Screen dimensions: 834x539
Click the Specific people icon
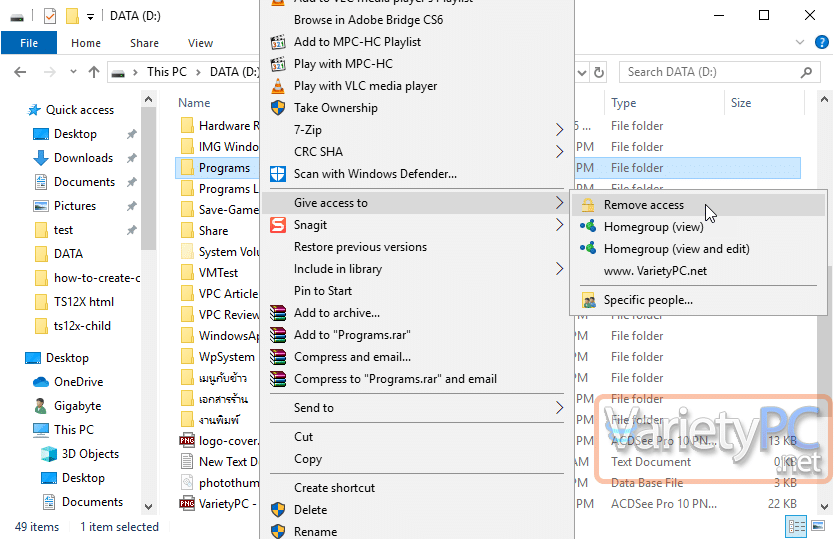588,300
